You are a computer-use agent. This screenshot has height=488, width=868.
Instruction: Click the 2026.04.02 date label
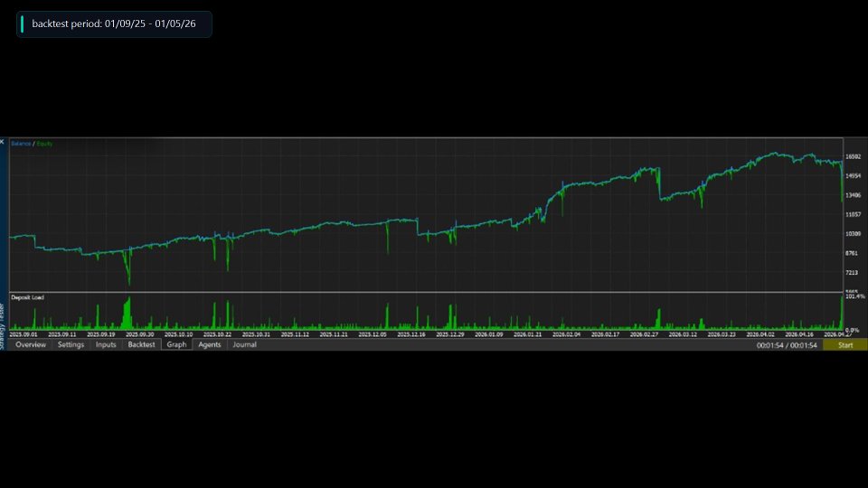[760, 334]
